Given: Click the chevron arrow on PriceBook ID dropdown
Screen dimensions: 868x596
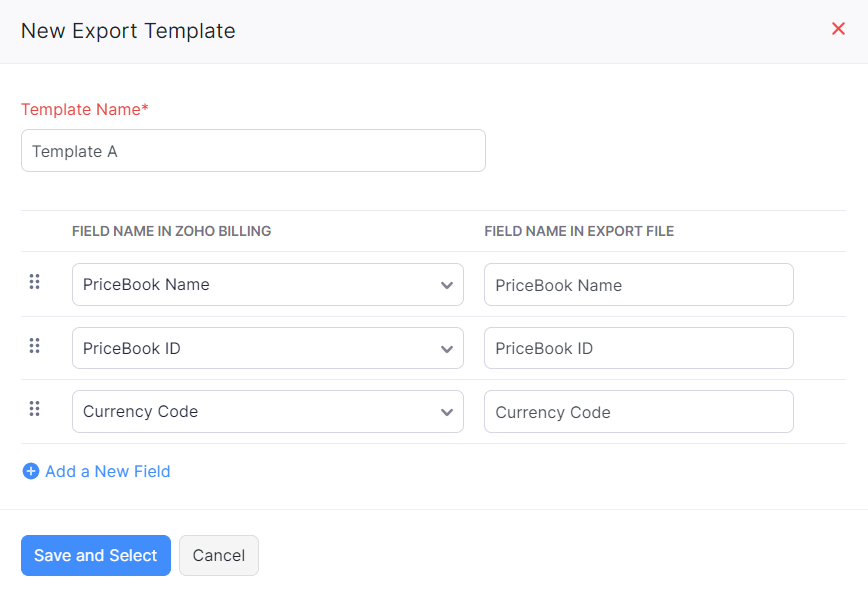Looking at the screenshot, I should (447, 349).
